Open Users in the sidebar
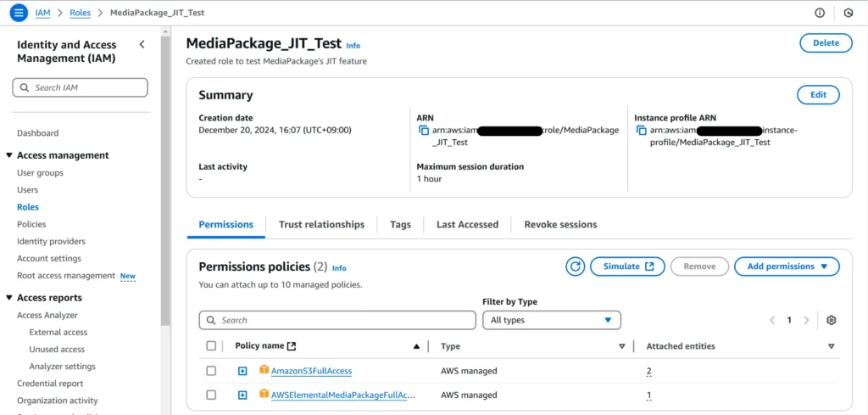Image resolution: width=868 pixels, height=415 pixels. pyautogui.click(x=28, y=190)
